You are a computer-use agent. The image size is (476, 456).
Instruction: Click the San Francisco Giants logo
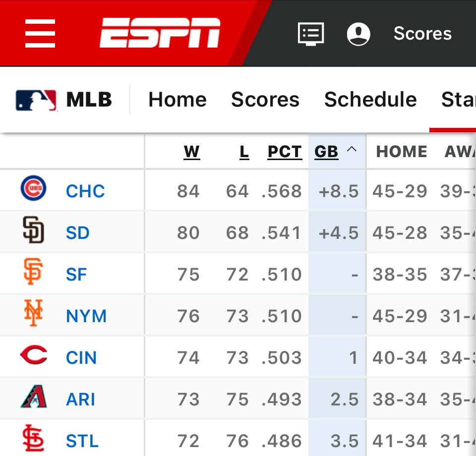(x=34, y=273)
